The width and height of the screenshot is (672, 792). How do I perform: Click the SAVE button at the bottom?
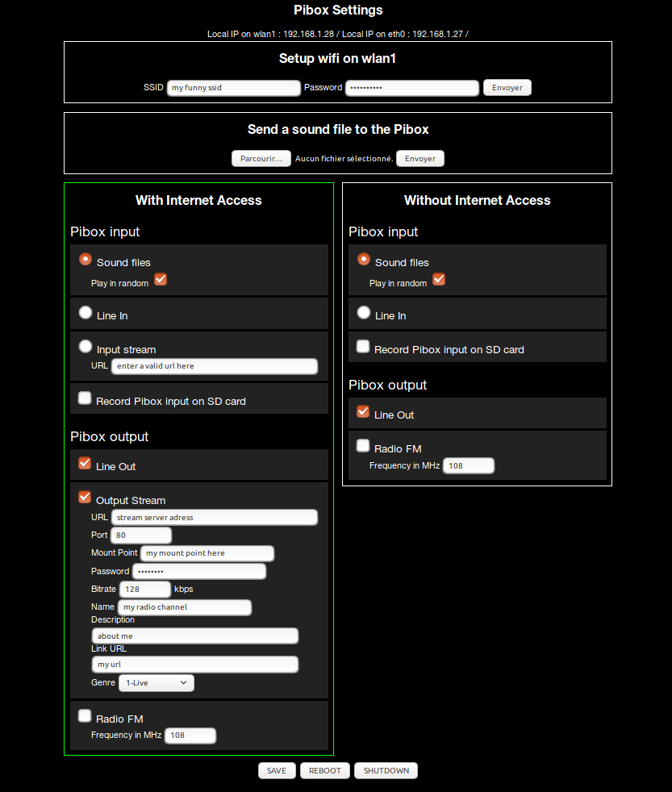(277, 770)
